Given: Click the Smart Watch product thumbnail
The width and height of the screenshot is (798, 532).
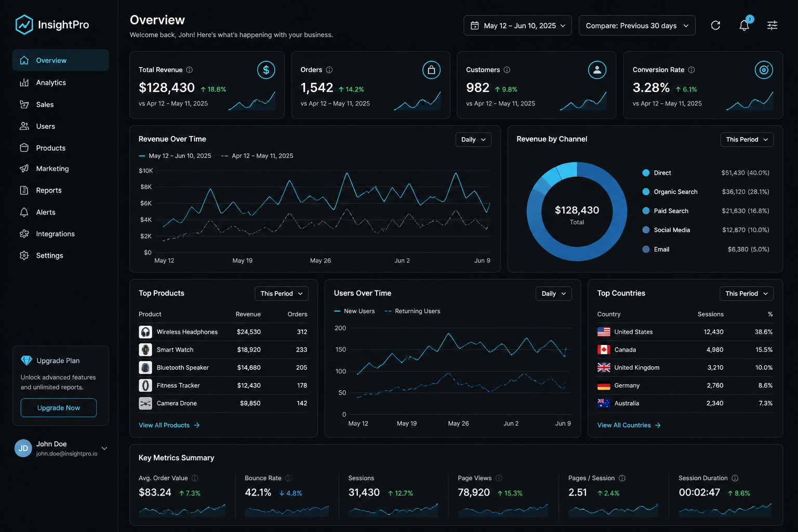Looking at the screenshot, I should 145,350.
